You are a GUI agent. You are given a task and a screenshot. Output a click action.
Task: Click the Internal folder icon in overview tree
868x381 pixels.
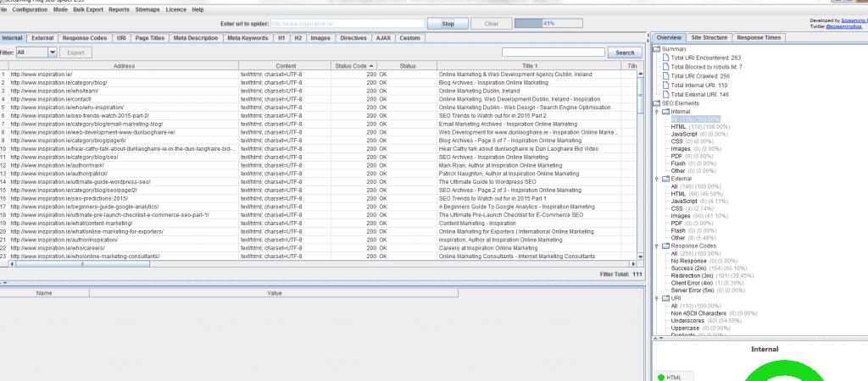[666, 111]
